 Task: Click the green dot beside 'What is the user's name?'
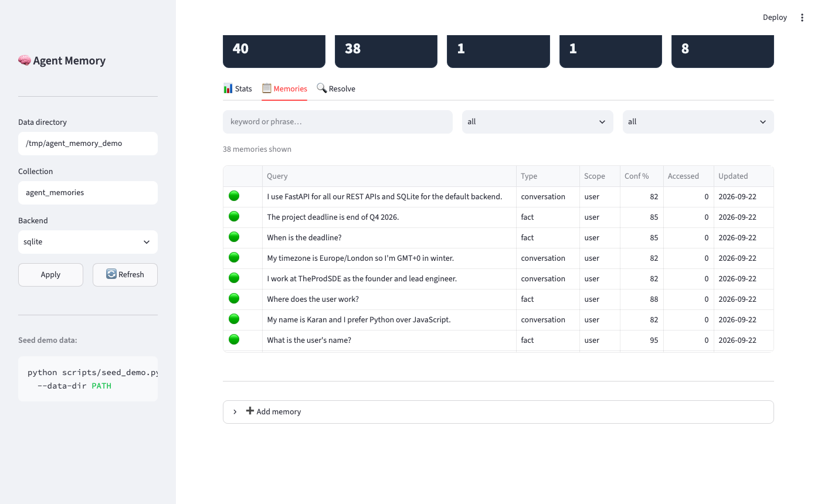(234, 340)
